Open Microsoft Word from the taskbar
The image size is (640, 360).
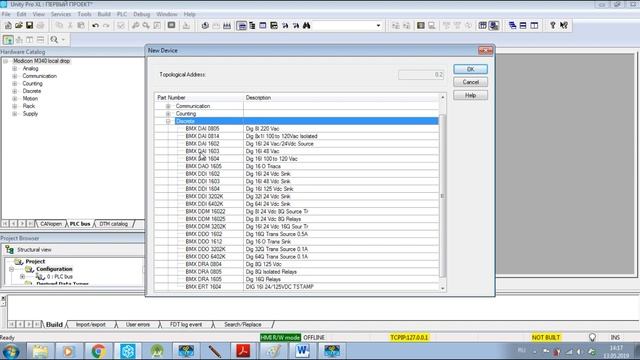[x=302, y=351]
